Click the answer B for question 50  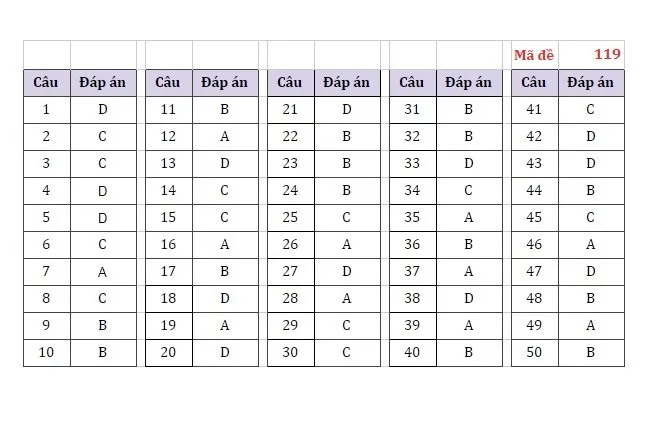(591, 353)
